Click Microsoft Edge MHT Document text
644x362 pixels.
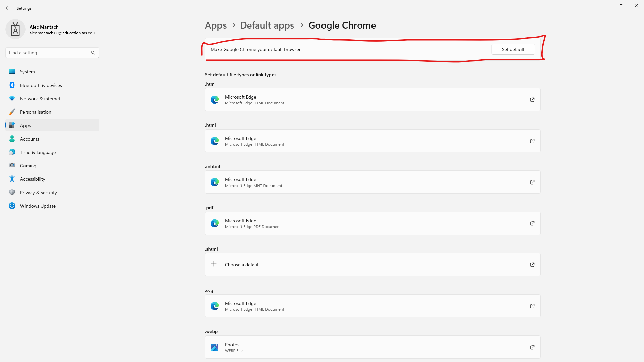(253, 186)
